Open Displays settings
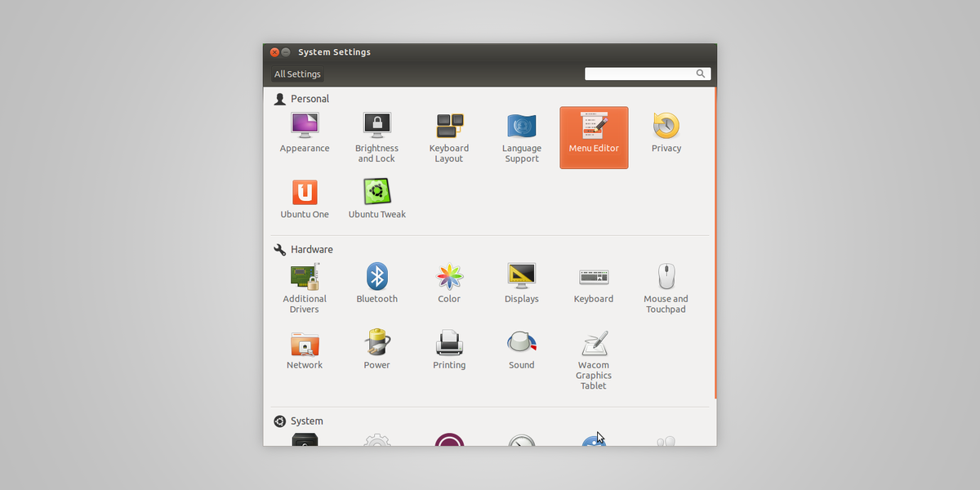 [521, 283]
